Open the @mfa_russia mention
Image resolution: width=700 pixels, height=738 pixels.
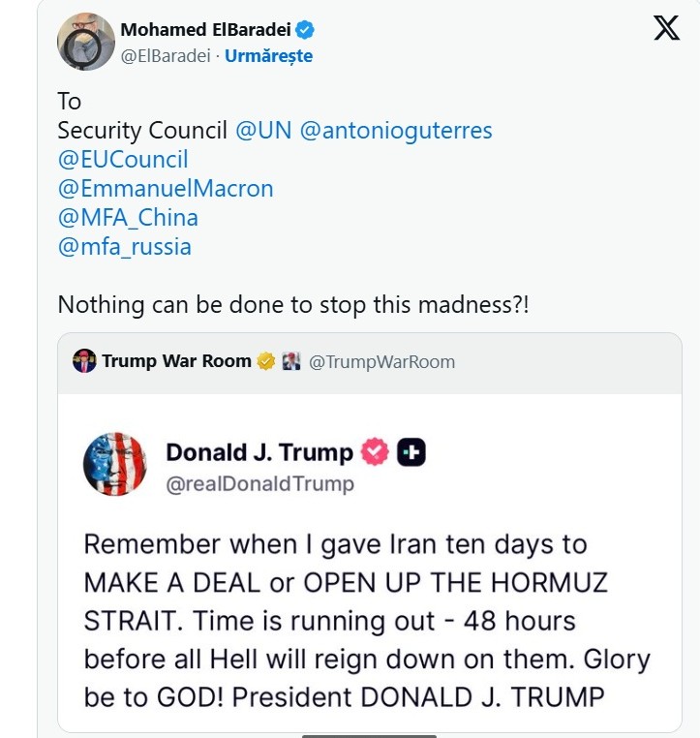point(125,247)
